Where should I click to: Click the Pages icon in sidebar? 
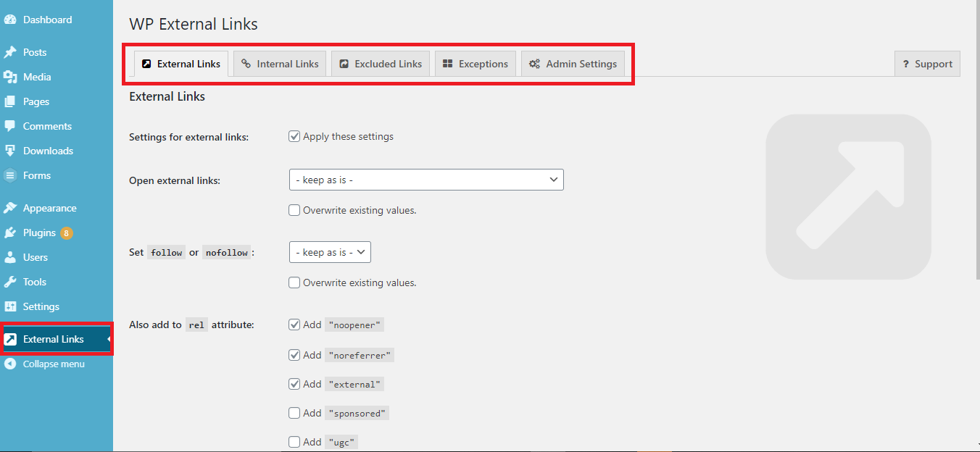pyautogui.click(x=10, y=101)
